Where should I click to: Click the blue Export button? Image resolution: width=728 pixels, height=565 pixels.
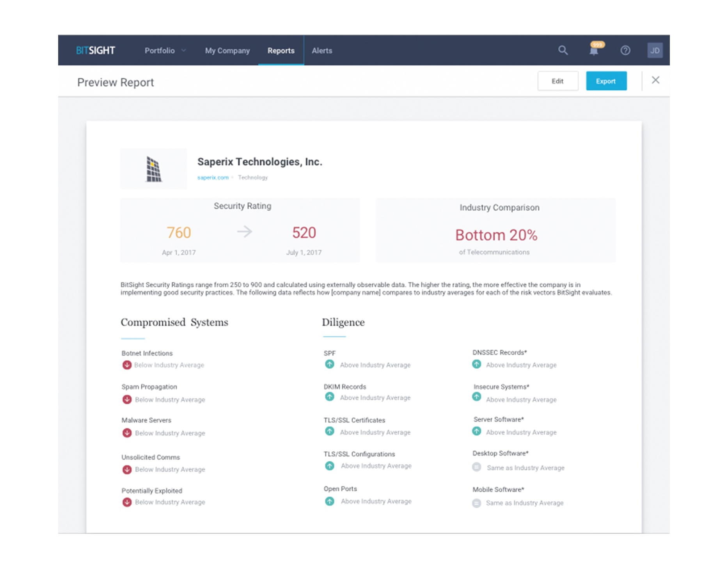pyautogui.click(x=606, y=81)
